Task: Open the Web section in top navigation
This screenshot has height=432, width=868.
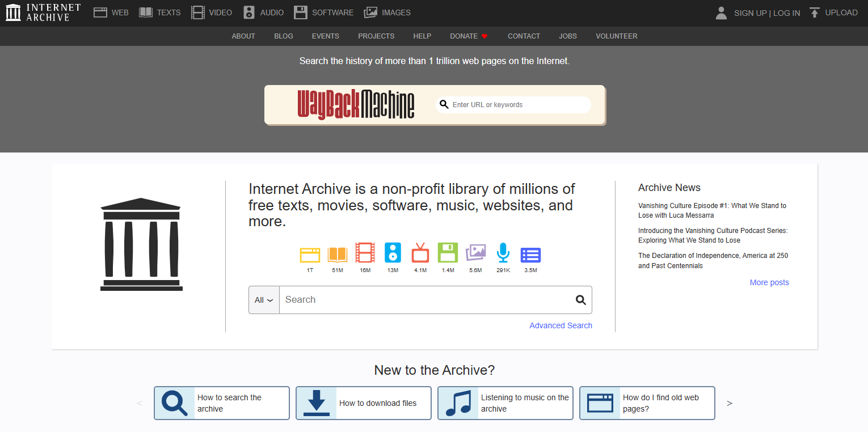Action: (x=111, y=12)
